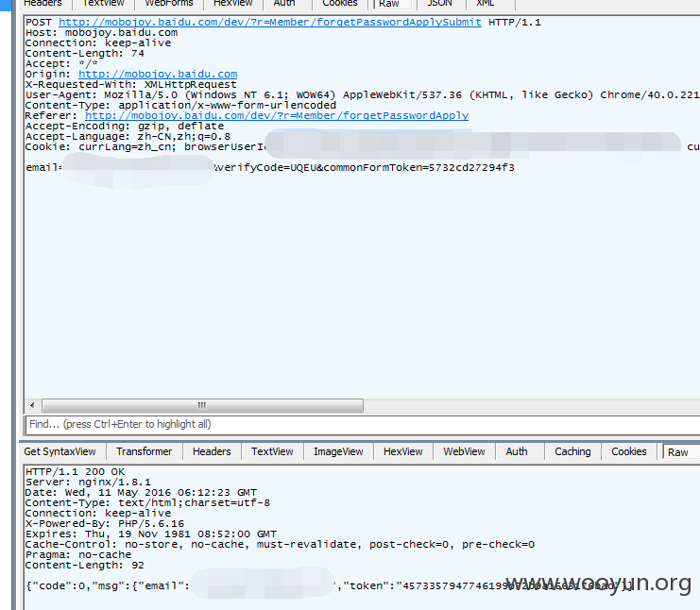Screen dimensions: 700x610
Task: Click 'Accept-Encoding: gzip, deflate' line
Action: [125, 127]
